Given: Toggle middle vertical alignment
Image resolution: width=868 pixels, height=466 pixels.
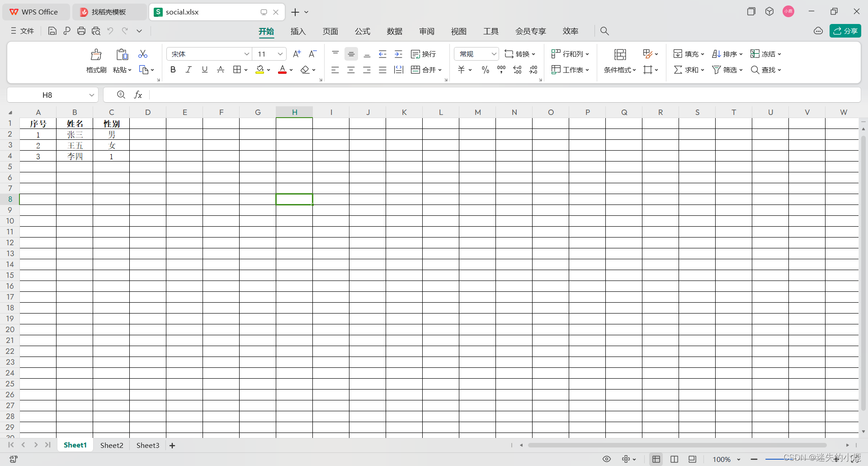Looking at the screenshot, I should click(x=351, y=54).
